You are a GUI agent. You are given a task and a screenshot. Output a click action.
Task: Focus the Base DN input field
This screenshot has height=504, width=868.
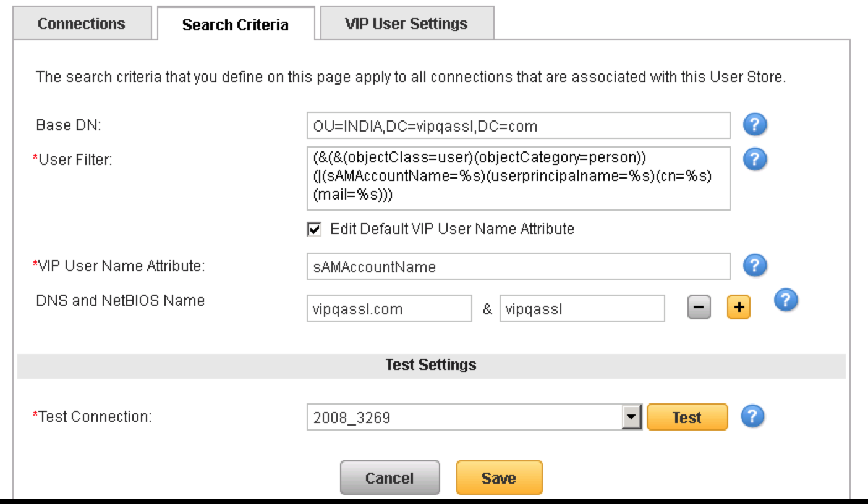point(518,126)
